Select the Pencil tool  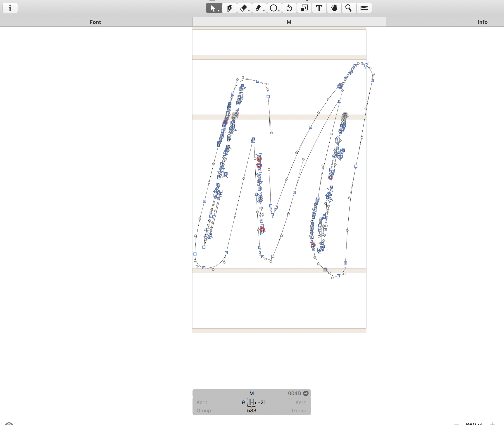click(258, 8)
